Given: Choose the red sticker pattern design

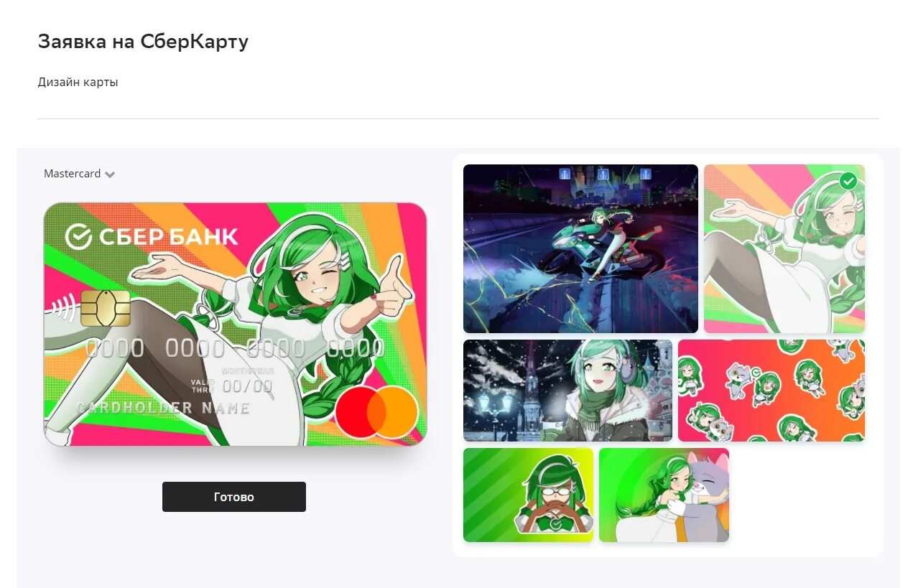Looking at the screenshot, I should coord(771,391).
